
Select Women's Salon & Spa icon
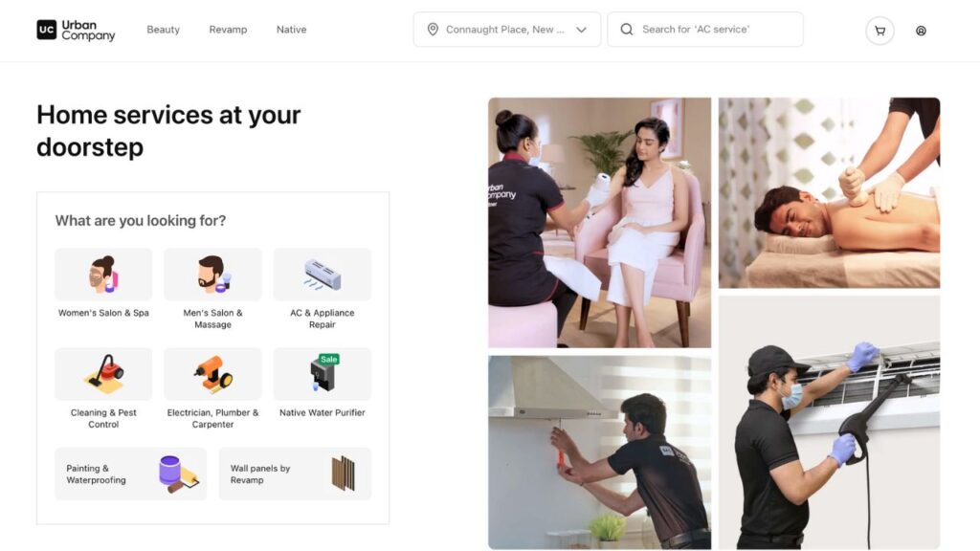tap(103, 275)
